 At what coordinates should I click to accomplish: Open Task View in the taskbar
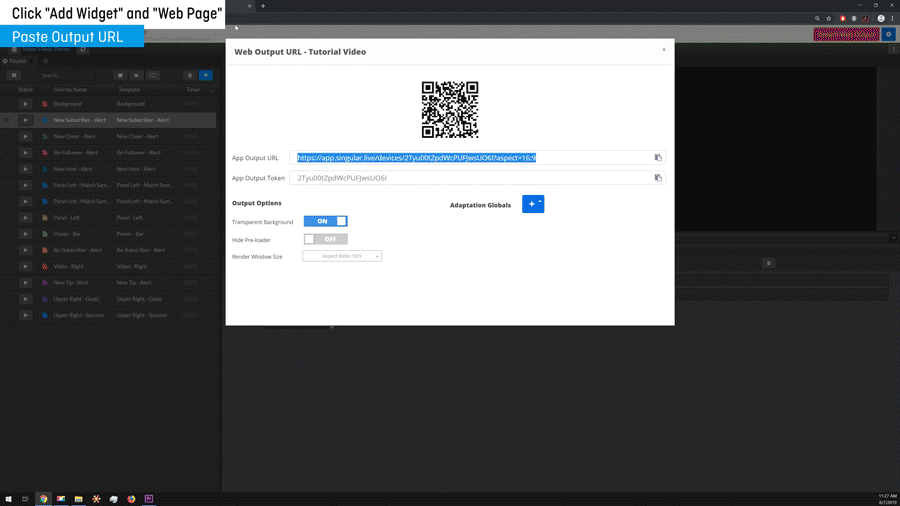pyautogui.click(x=25, y=499)
